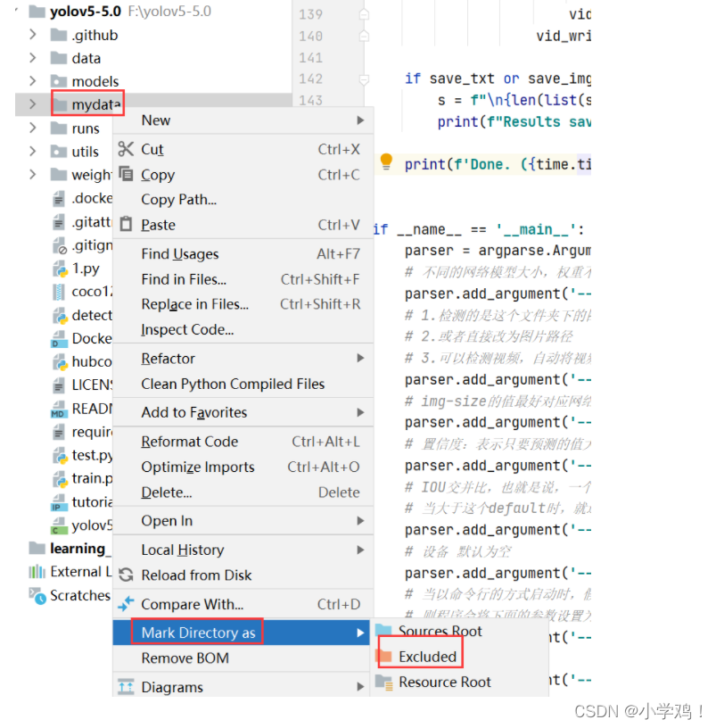Expand the .github folder
Screen dimensions: 716x728
click(x=33, y=35)
